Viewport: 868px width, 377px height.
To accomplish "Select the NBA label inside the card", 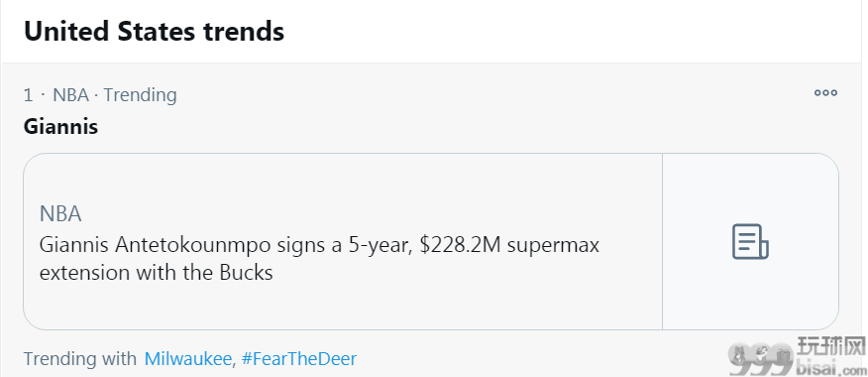I will pyautogui.click(x=60, y=214).
